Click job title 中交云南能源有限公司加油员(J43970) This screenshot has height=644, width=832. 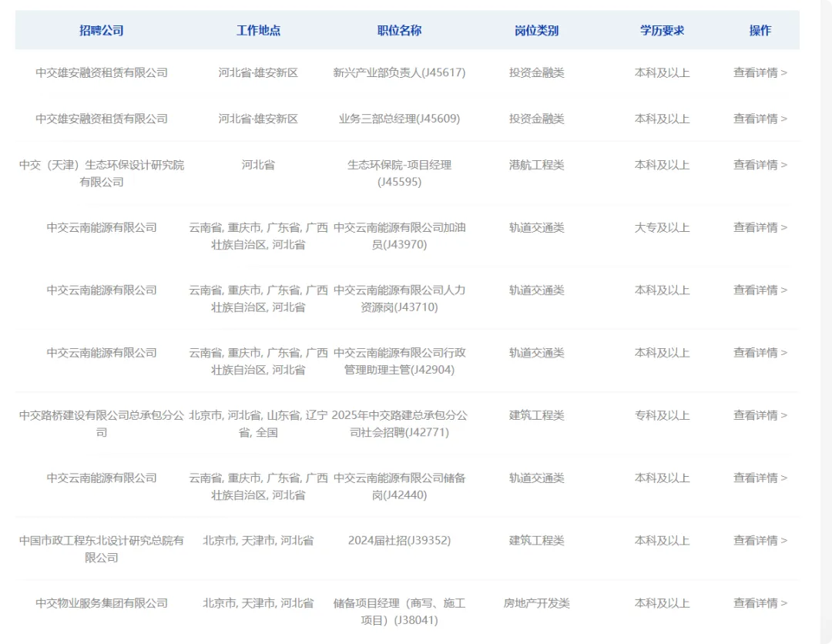400,236
